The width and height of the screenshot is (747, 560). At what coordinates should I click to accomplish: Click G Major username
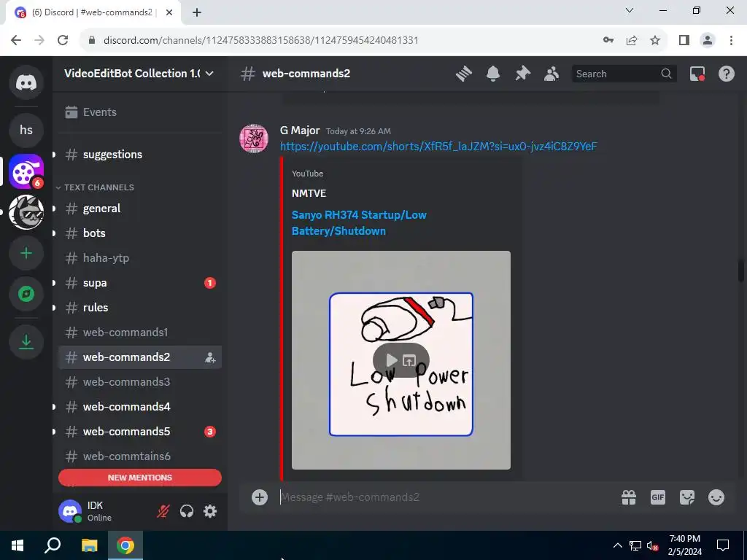click(x=300, y=130)
